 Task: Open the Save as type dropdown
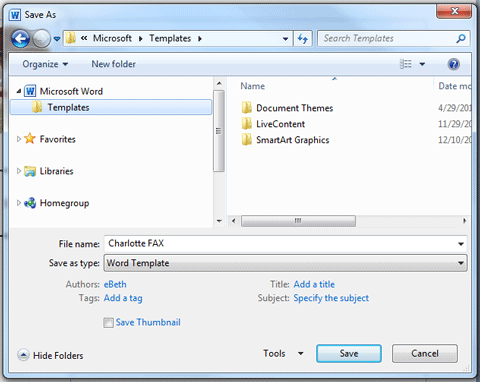click(286, 263)
